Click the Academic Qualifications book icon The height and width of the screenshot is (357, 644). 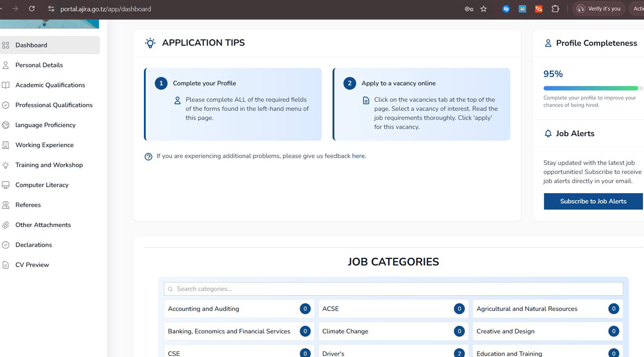tap(6, 85)
